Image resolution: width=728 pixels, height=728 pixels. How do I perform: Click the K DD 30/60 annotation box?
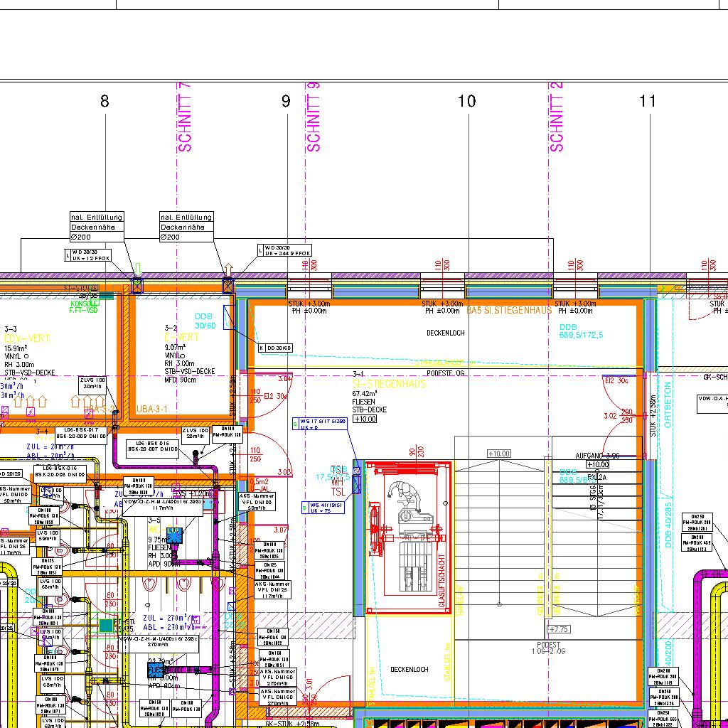click(274, 348)
